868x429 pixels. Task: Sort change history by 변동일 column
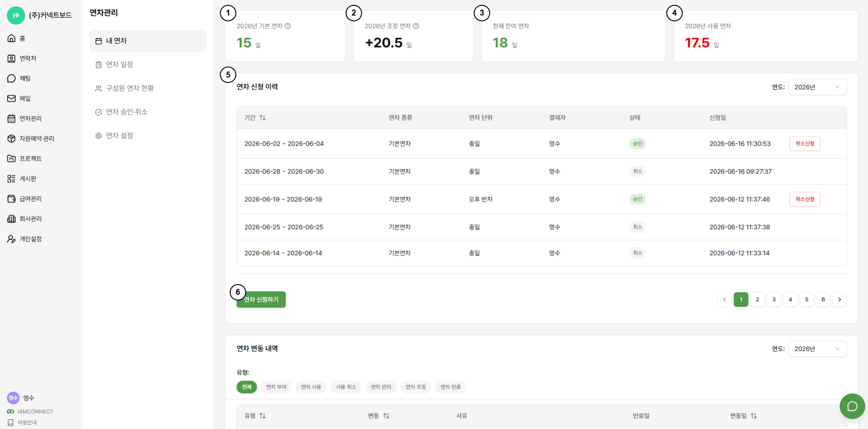click(754, 416)
